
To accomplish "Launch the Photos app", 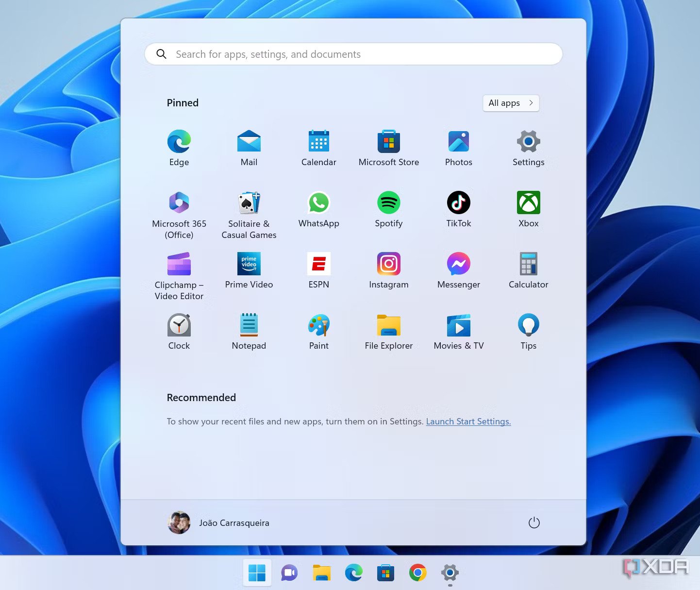I will [459, 148].
